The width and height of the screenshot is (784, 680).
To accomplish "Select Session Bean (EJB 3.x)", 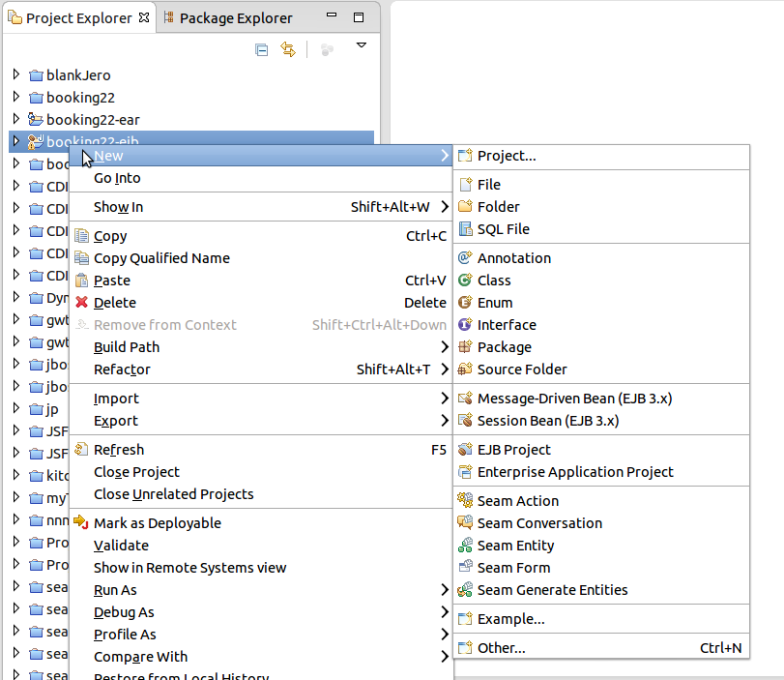I will 547,421.
